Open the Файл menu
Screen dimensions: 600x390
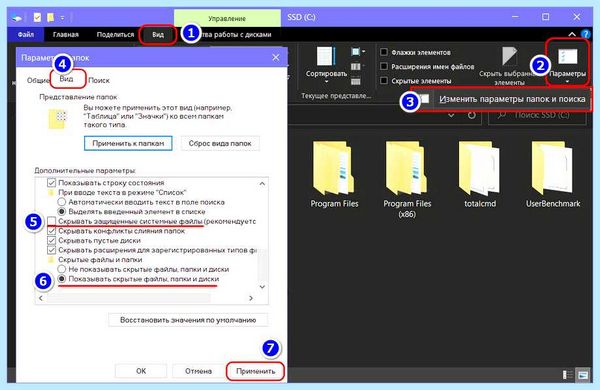click(x=26, y=34)
